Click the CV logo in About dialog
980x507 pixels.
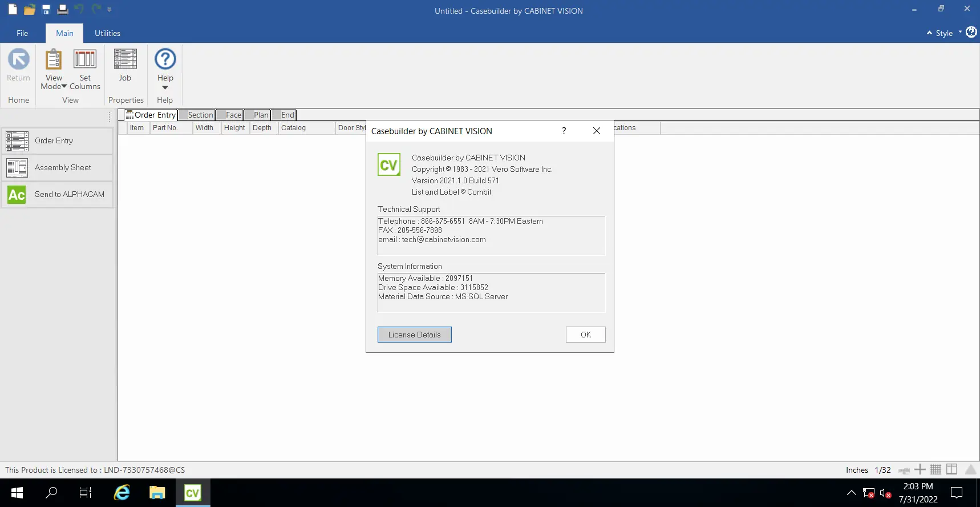pyautogui.click(x=389, y=164)
